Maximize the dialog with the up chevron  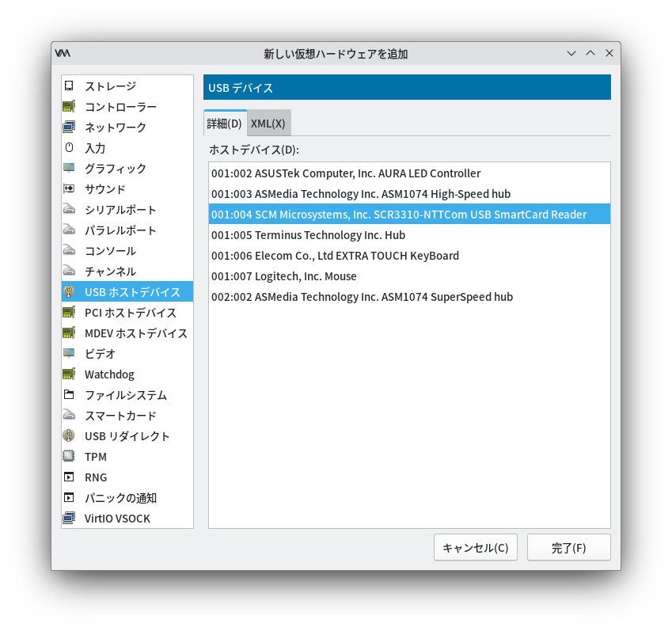(x=590, y=53)
